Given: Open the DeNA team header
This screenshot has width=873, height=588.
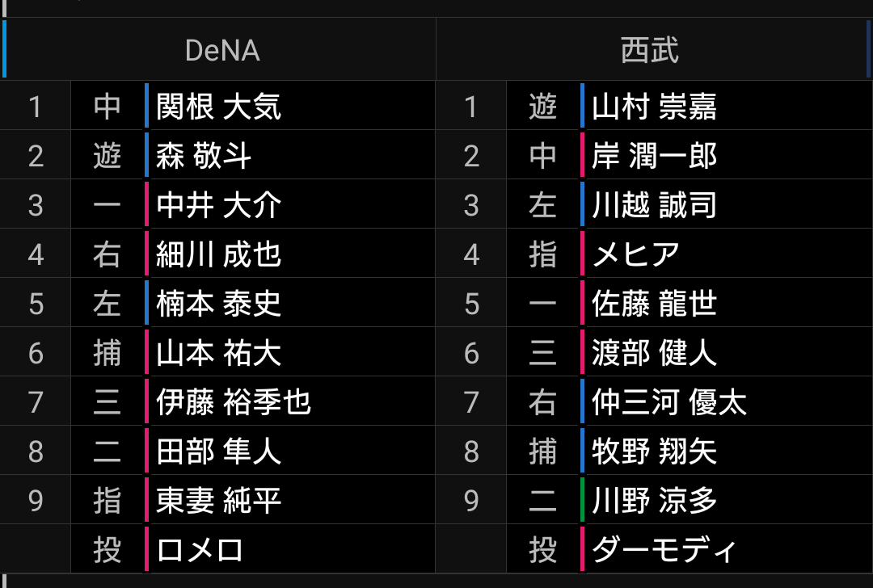Looking at the screenshot, I should point(222,50).
